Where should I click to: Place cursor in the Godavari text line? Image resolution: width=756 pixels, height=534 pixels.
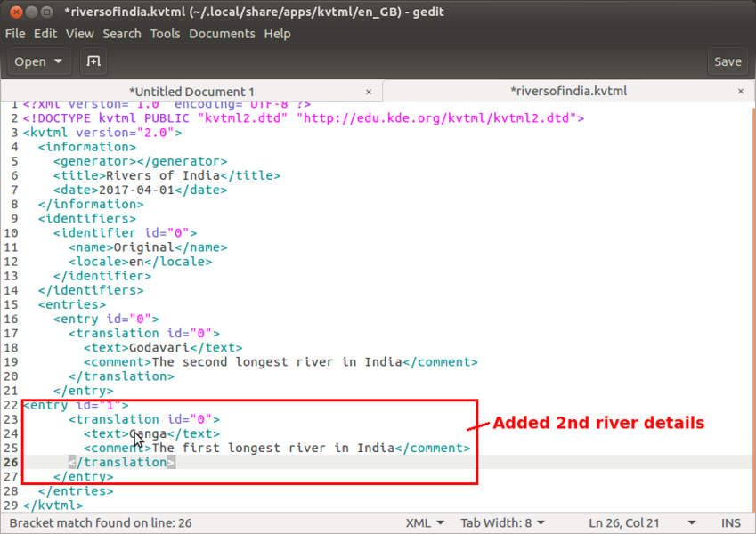point(160,348)
